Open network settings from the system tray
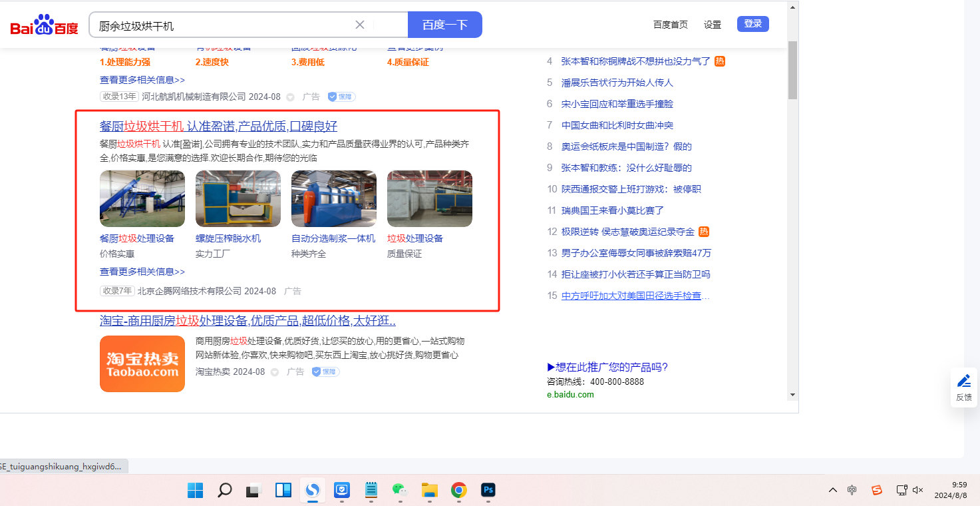Viewport: 980px width, 506px height. [901, 491]
